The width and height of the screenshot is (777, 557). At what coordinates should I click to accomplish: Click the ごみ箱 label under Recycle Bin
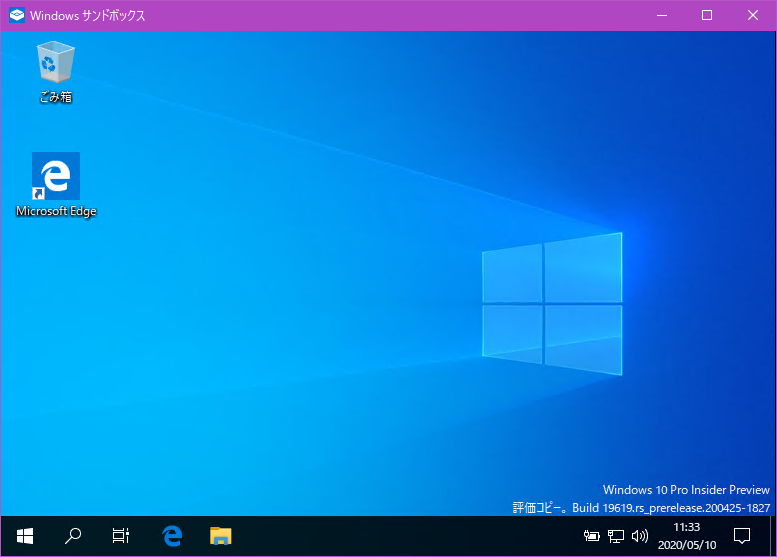[x=55, y=98]
